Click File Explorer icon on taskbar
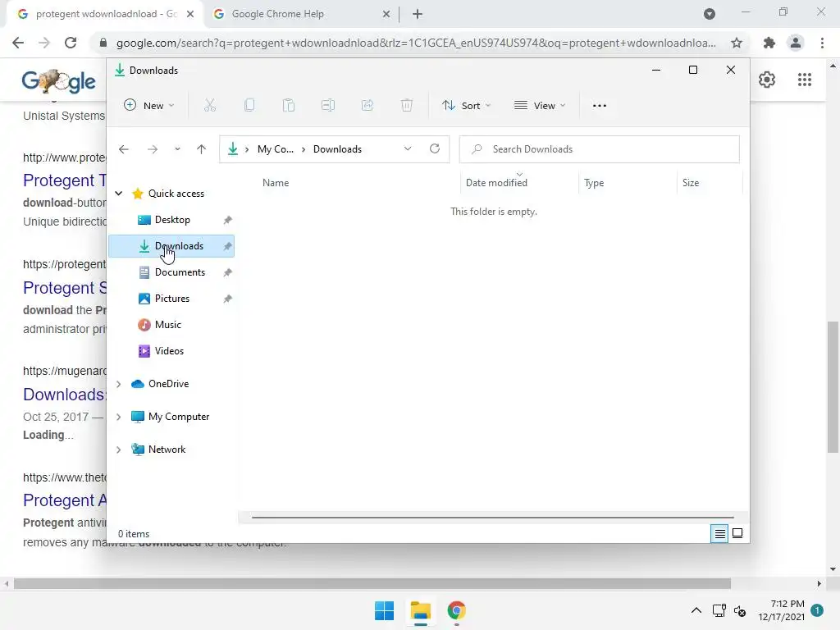The width and height of the screenshot is (840, 630). click(421, 610)
